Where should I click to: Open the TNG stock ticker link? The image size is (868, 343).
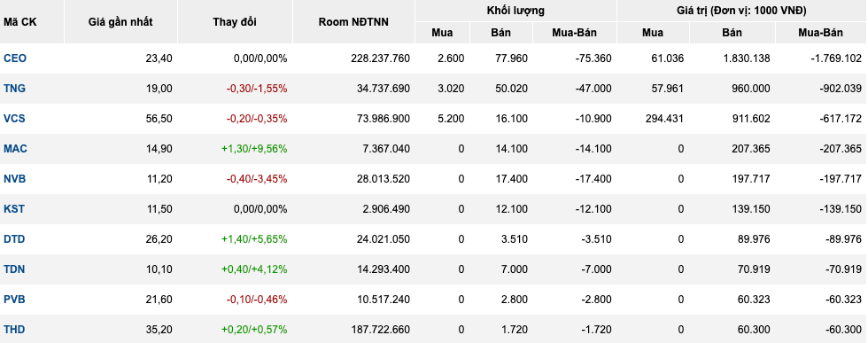pyautogui.click(x=14, y=88)
